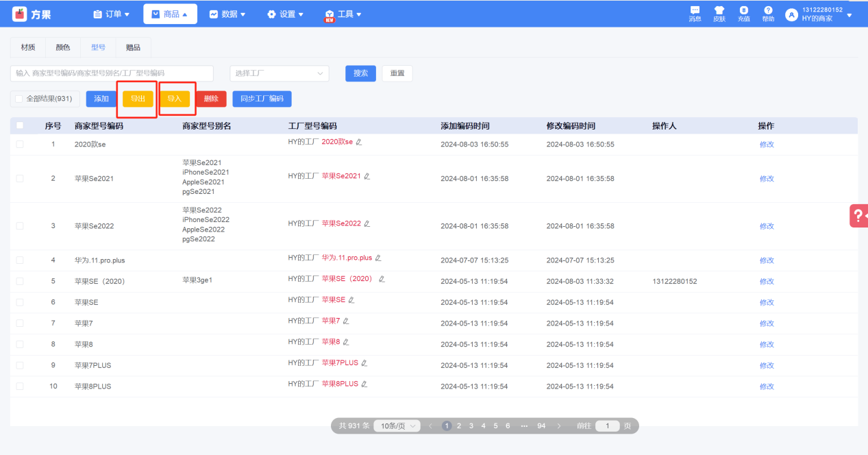
Task: Click the 同步工厂编码 button
Action: (x=262, y=99)
